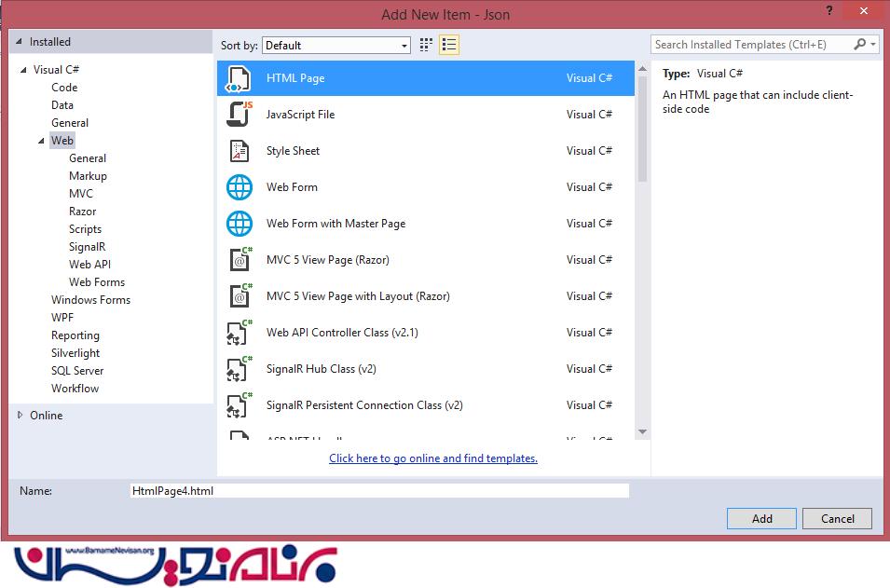Screen dimensions: 890x588
Task: Click the search magnifier icon
Action: [x=860, y=45]
